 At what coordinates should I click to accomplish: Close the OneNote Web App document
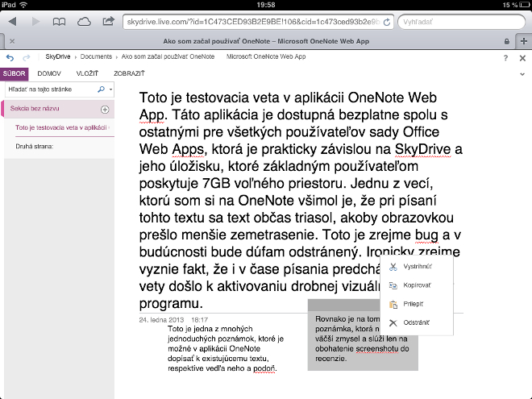tap(522, 58)
